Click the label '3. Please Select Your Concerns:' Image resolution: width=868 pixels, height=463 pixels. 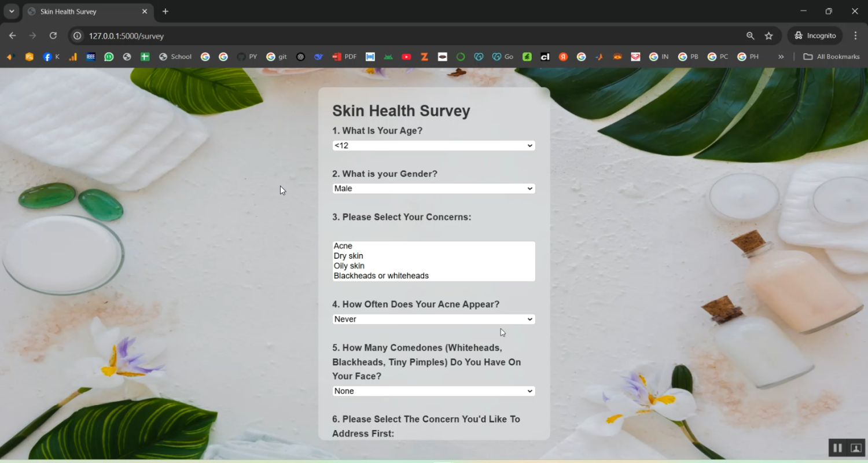[402, 217]
